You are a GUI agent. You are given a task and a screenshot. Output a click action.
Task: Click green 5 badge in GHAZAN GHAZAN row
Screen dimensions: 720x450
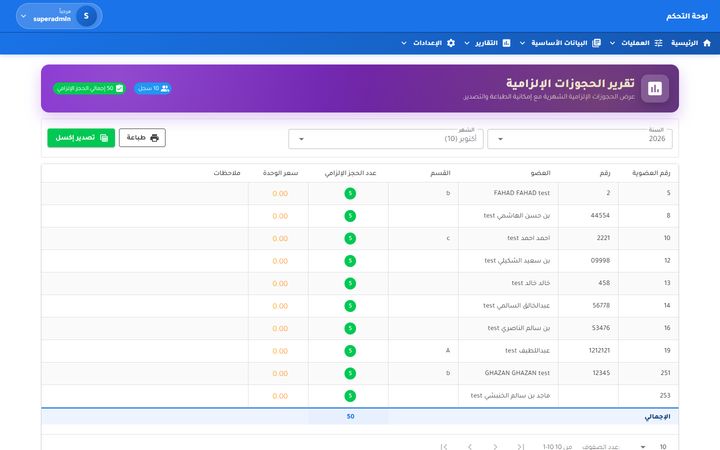click(350, 373)
